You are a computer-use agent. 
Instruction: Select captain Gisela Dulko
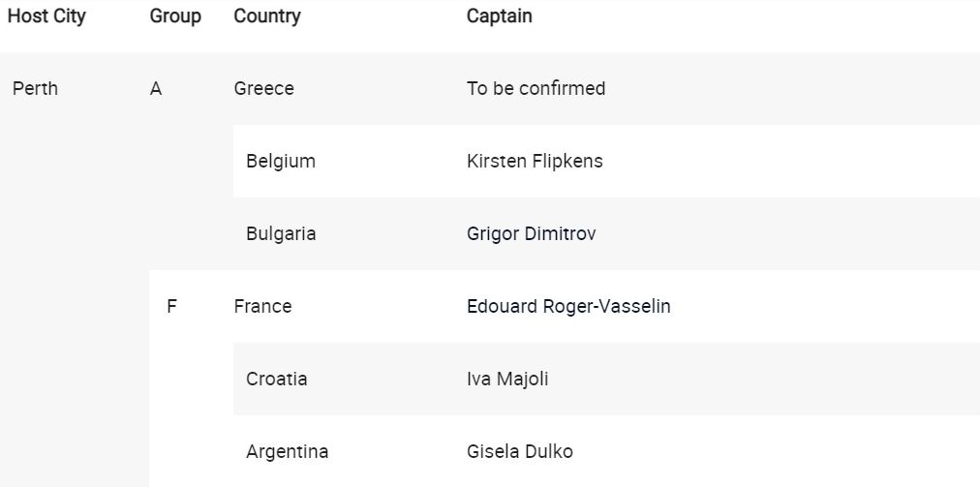coord(519,451)
